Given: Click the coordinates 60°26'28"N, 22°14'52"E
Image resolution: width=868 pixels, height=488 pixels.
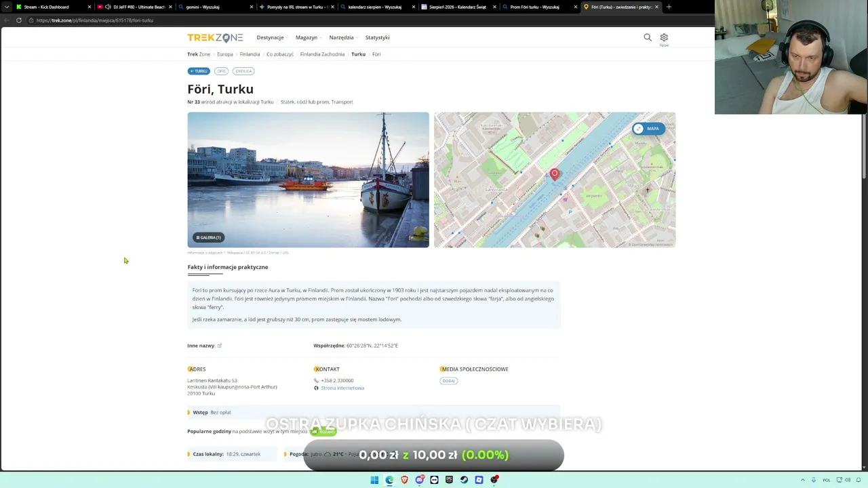Looking at the screenshot, I should point(372,346).
